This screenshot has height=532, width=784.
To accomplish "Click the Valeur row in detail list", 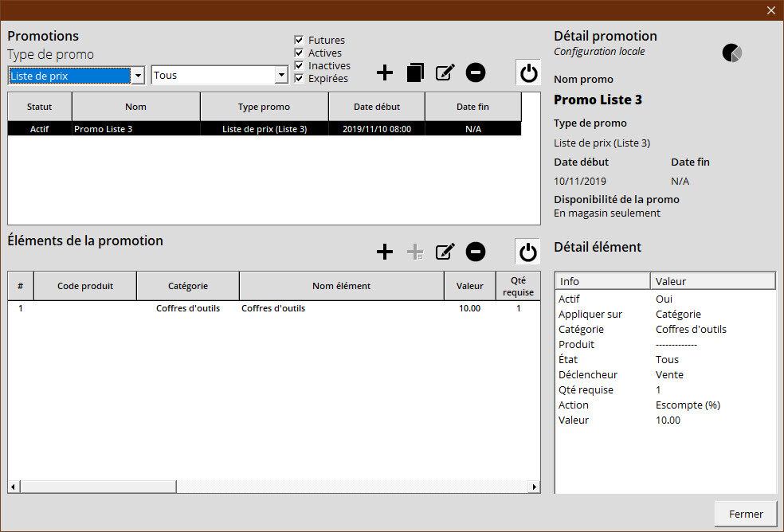I will coord(665,420).
